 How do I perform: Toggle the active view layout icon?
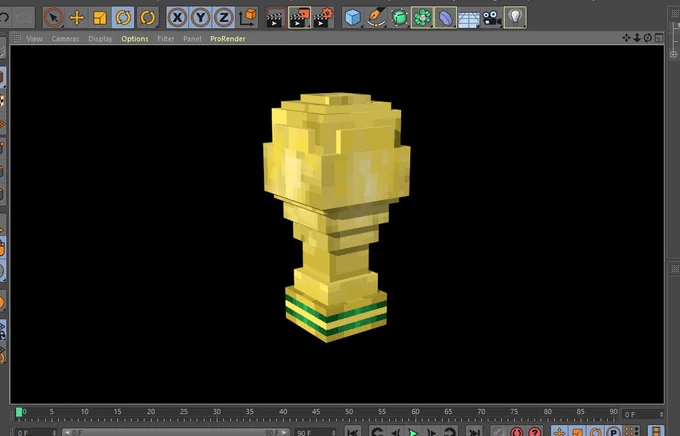point(659,38)
